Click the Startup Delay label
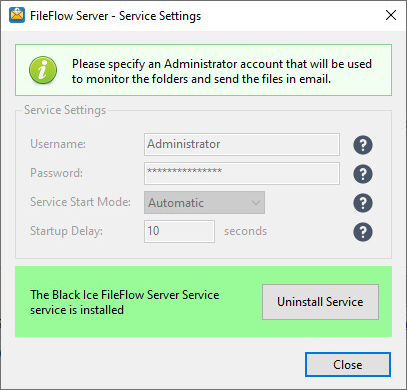407x390 pixels. pyautogui.click(x=66, y=231)
